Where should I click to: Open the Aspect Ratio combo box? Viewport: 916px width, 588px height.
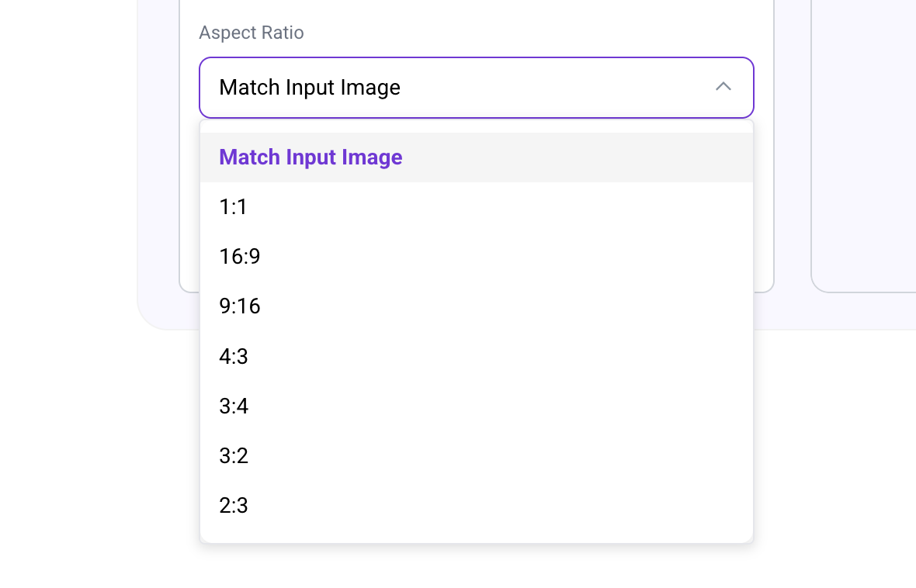477,87
